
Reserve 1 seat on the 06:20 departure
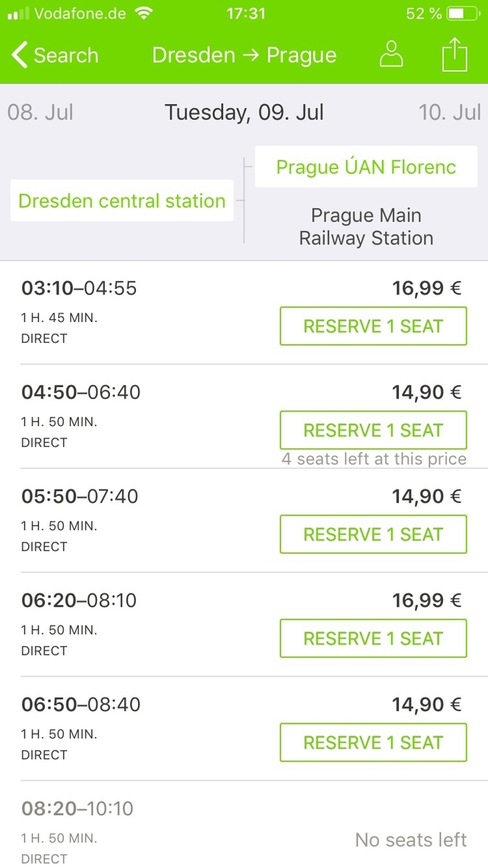point(373,639)
